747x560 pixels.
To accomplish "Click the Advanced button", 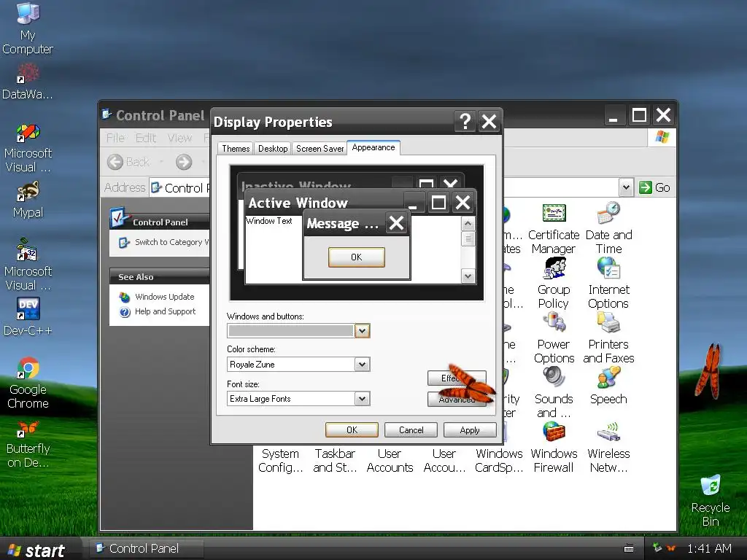I will (457, 400).
